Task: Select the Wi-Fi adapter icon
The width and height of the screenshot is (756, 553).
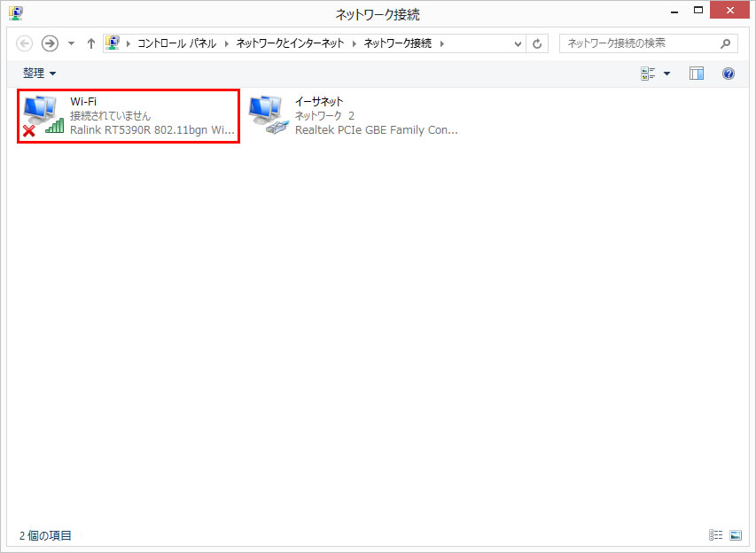Action: pyautogui.click(x=43, y=115)
